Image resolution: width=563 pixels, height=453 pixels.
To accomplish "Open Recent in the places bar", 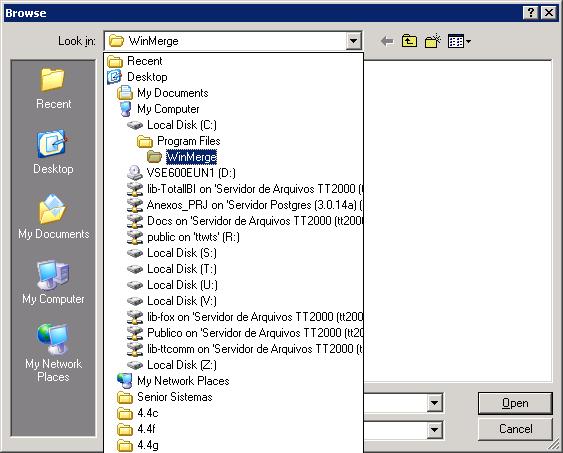I will click(x=53, y=88).
